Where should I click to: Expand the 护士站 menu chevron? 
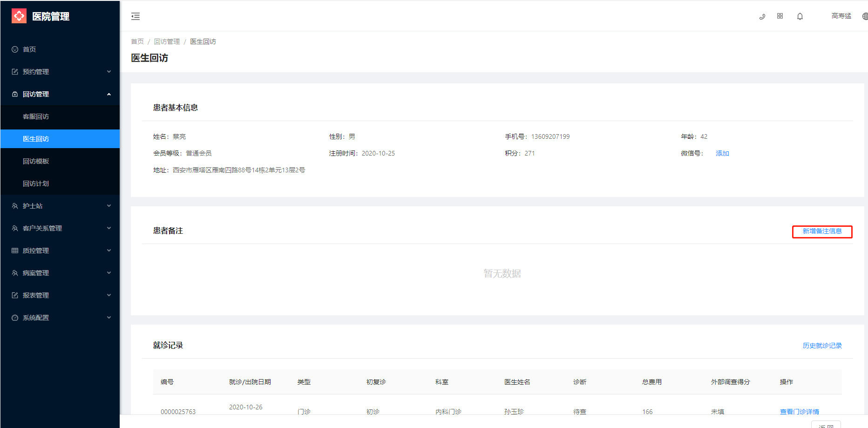109,206
